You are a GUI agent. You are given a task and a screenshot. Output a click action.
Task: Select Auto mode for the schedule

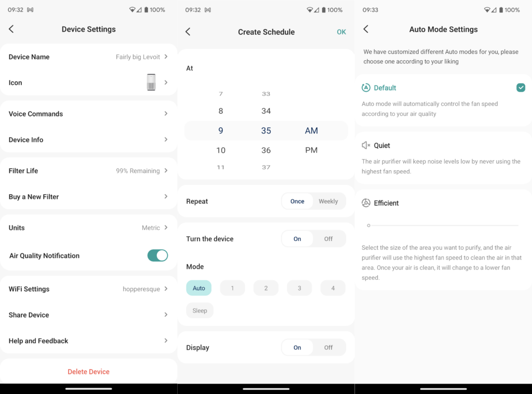pyautogui.click(x=199, y=288)
